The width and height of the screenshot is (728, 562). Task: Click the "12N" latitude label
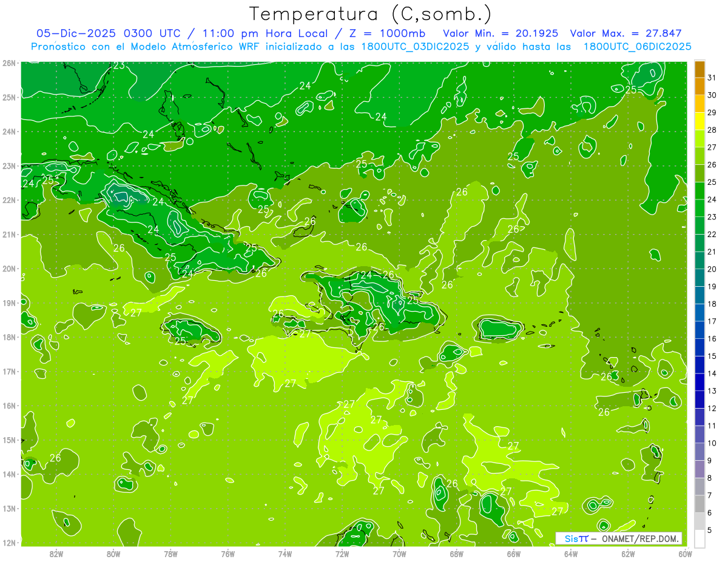click(8, 543)
